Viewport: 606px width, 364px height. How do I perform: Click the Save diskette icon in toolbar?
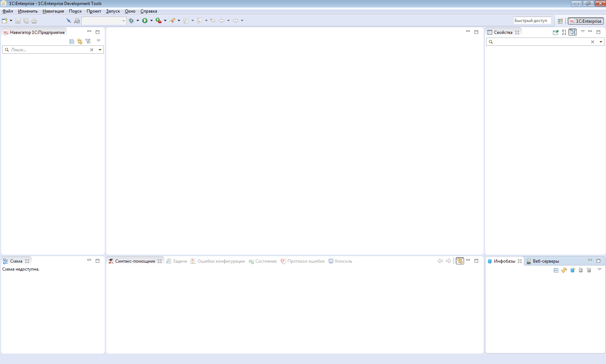click(18, 21)
